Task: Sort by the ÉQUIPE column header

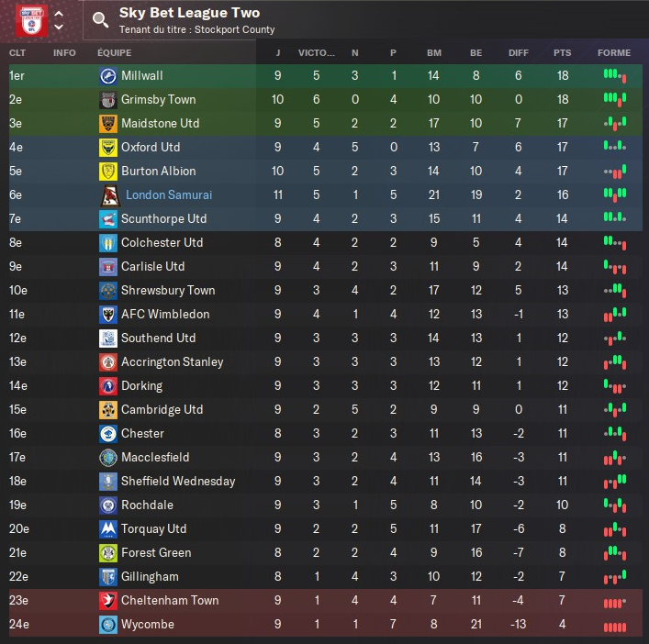Action: click(x=115, y=53)
